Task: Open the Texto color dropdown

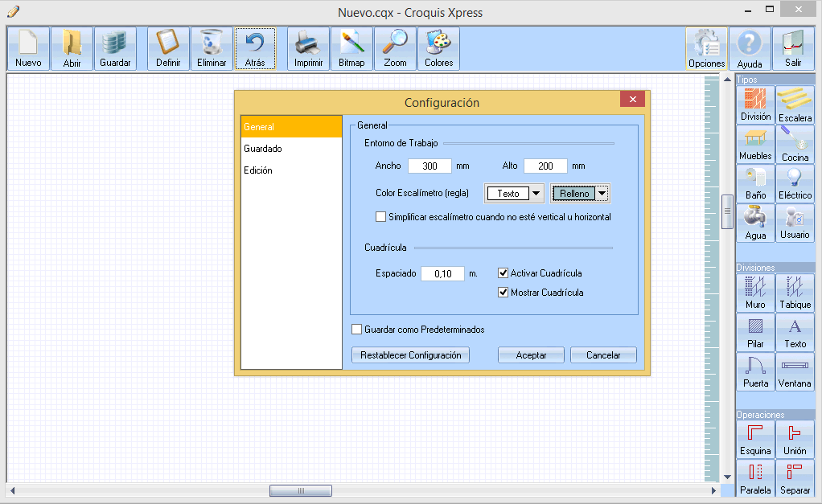Action: (536, 194)
